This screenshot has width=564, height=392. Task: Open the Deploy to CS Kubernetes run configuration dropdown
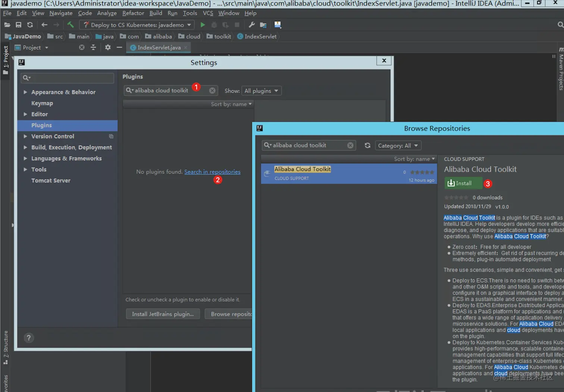(137, 25)
